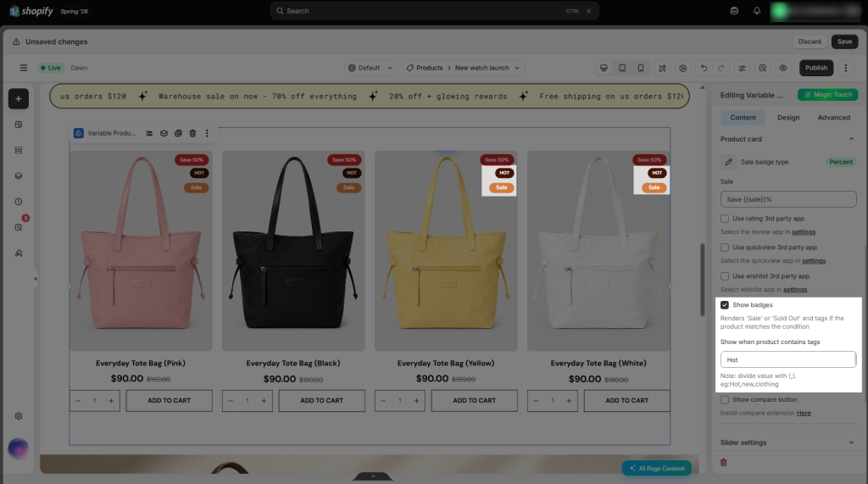The image size is (868, 484).
Task: Uncheck the Show badges checkbox
Action: tap(725, 305)
